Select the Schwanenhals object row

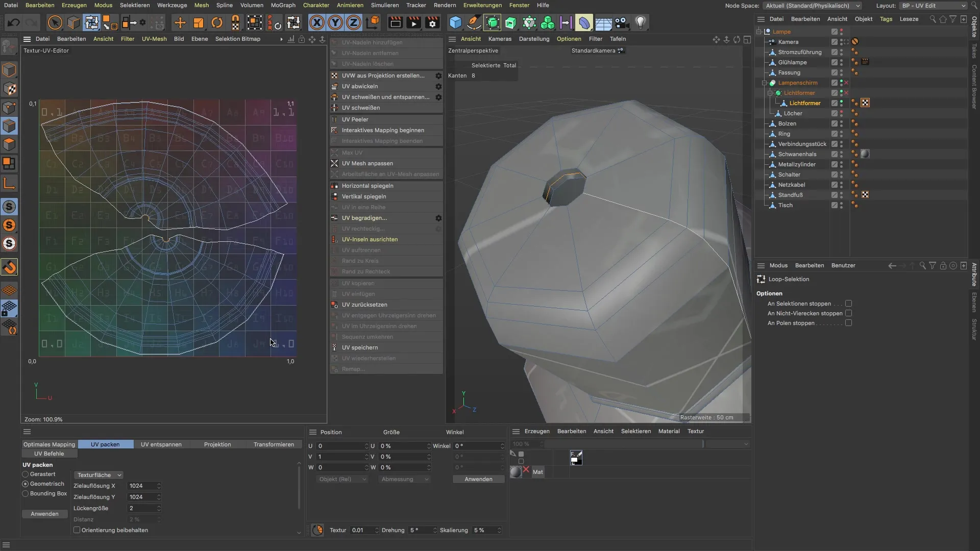point(797,154)
